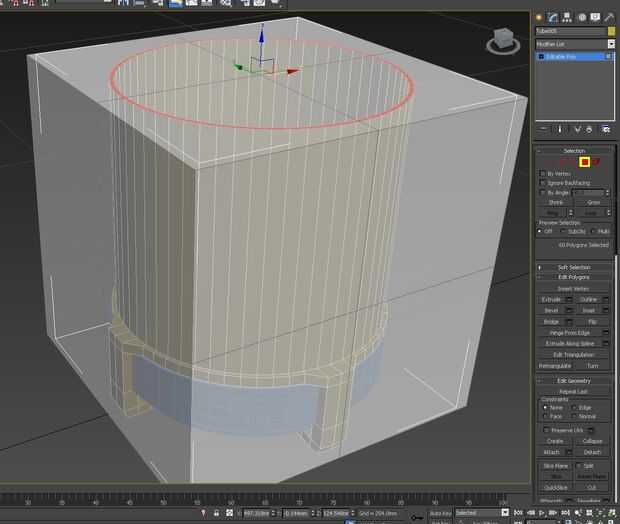Click the Detach button

point(592,452)
